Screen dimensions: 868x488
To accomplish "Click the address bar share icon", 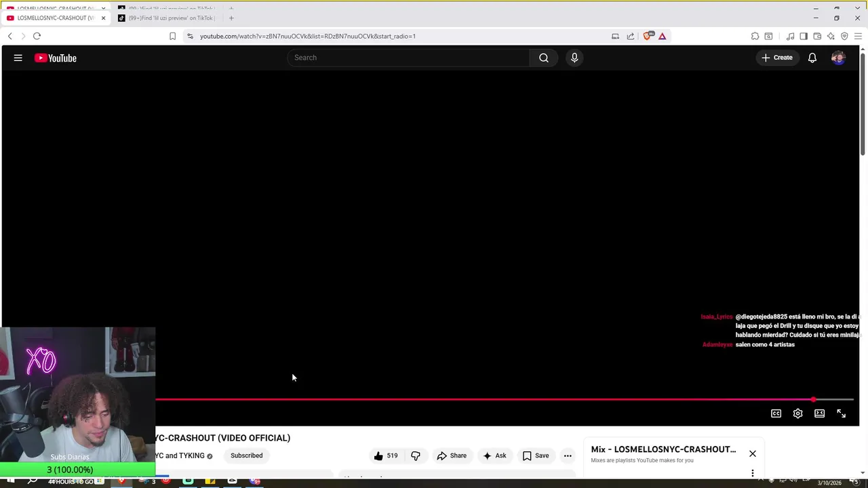I will point(630,36).
